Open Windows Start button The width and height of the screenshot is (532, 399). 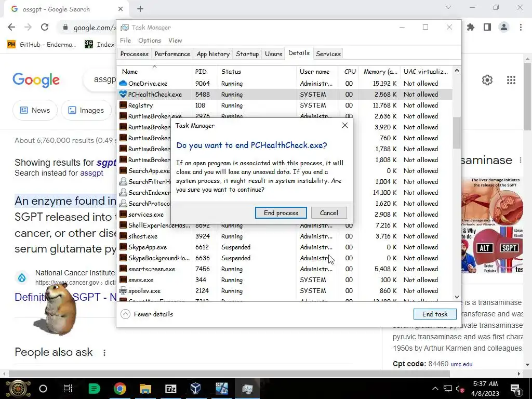(18, 389)
